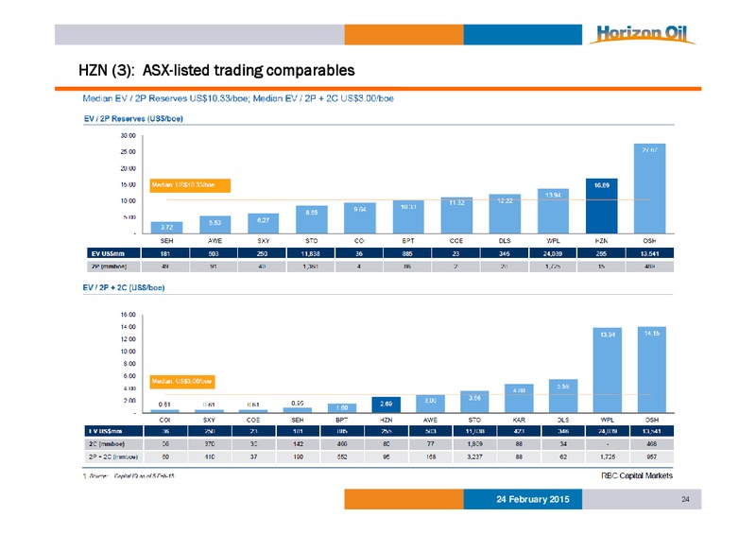Click the 25.00 y-axis label in upper chart

(x=129, y=152)
